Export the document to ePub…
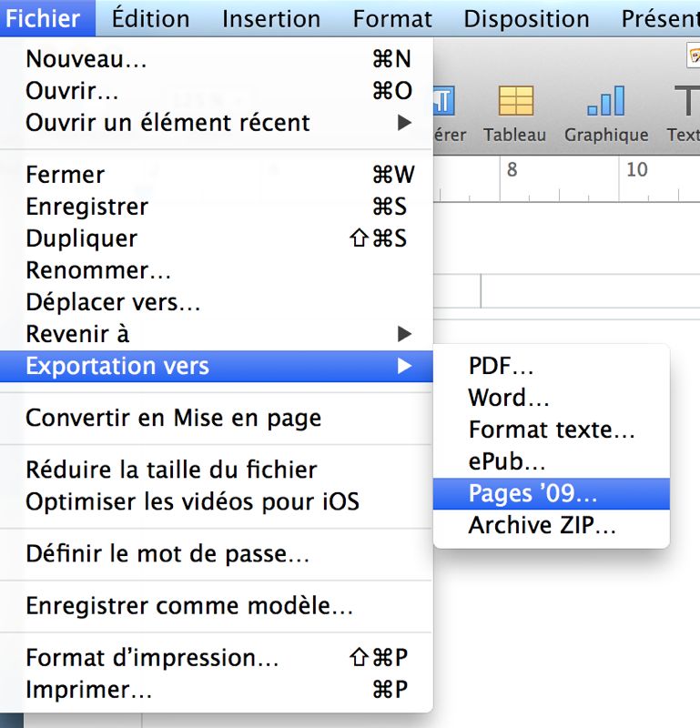Screen dimensions: 700x728 (x=507, y=461)
